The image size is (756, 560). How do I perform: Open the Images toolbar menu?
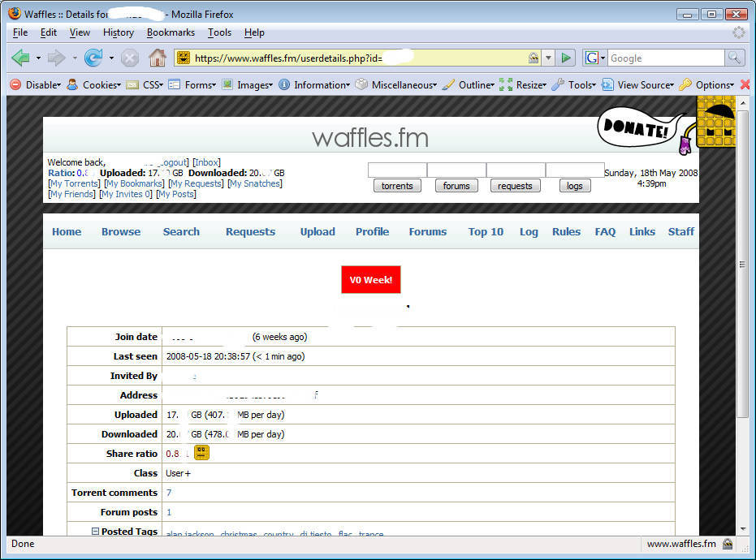[x=248, y=85]
